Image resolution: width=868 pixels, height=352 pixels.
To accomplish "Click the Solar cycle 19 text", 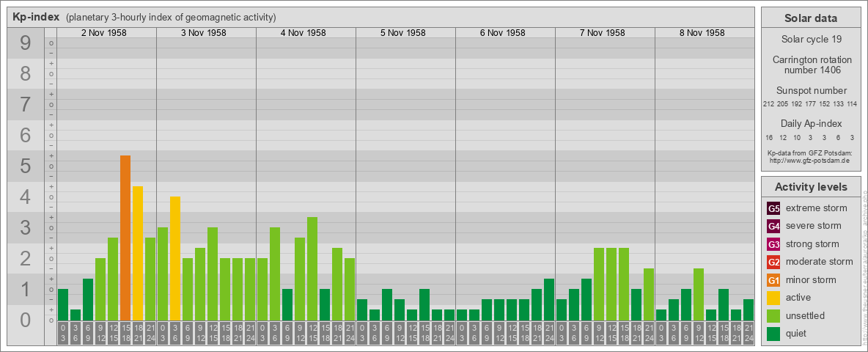I will (x=811, y=40).
